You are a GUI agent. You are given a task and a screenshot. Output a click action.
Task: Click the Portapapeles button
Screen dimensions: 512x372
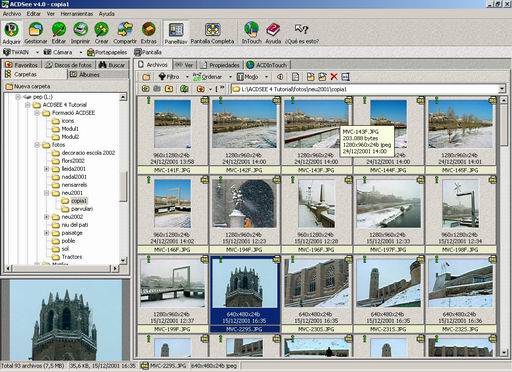pyautogui.click(x=107, y=52)
